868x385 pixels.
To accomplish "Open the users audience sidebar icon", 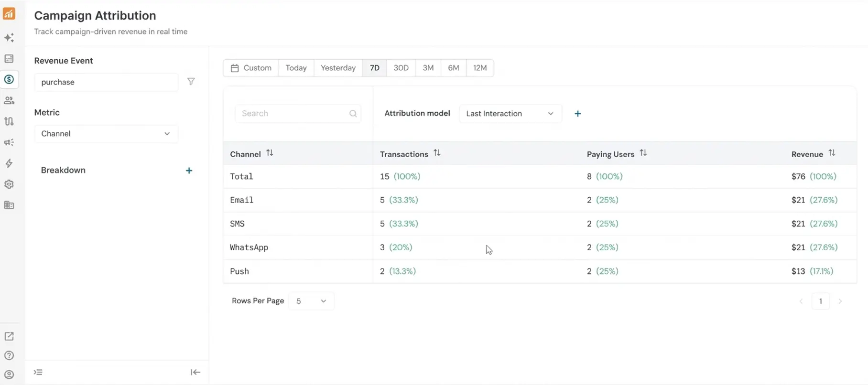I will [x=9, y=100].
